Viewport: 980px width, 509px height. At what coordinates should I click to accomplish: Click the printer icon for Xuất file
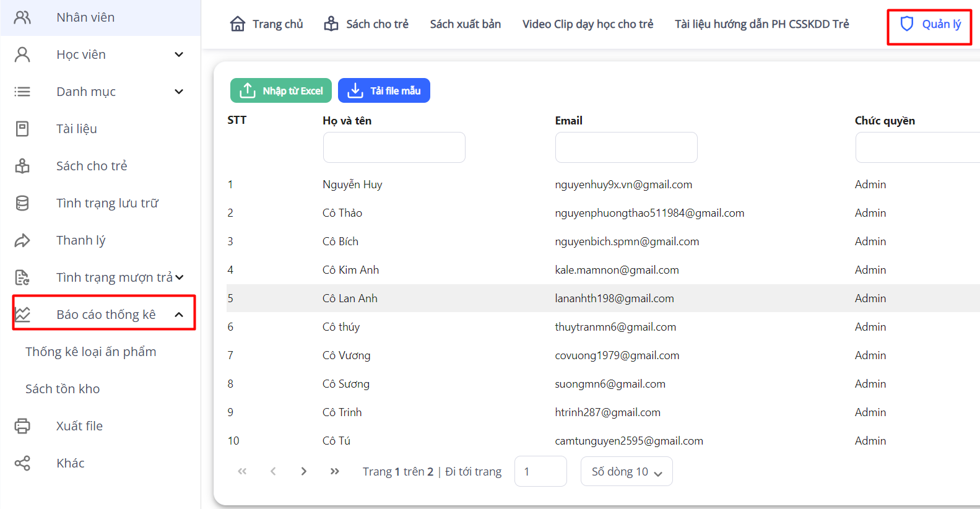[22, 426]
